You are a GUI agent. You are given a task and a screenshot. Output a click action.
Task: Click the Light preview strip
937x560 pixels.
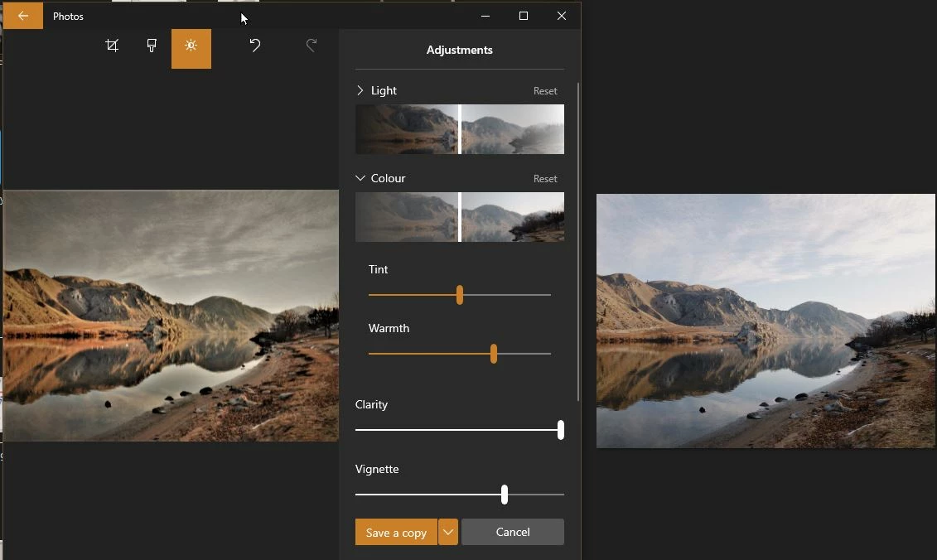point(460,129)
